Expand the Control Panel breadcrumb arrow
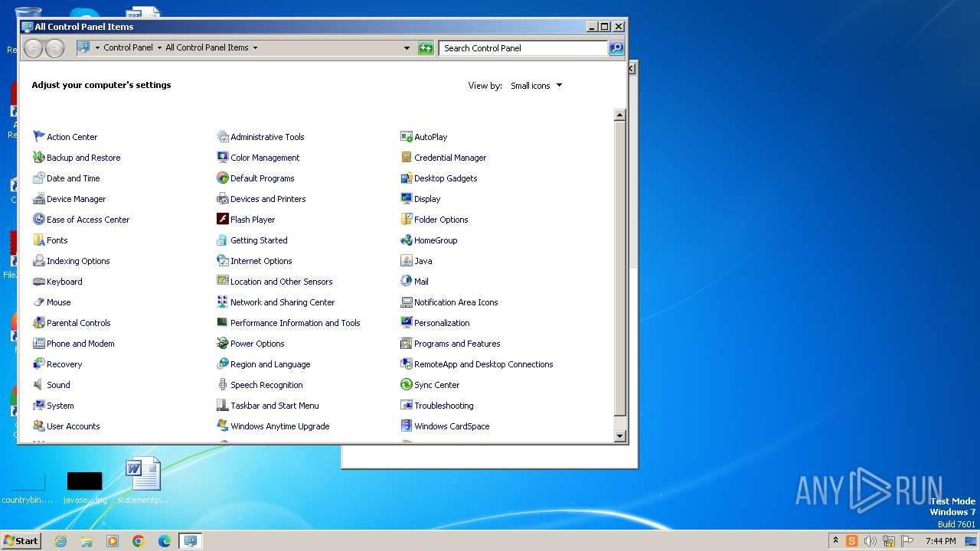 pos(159,47)
